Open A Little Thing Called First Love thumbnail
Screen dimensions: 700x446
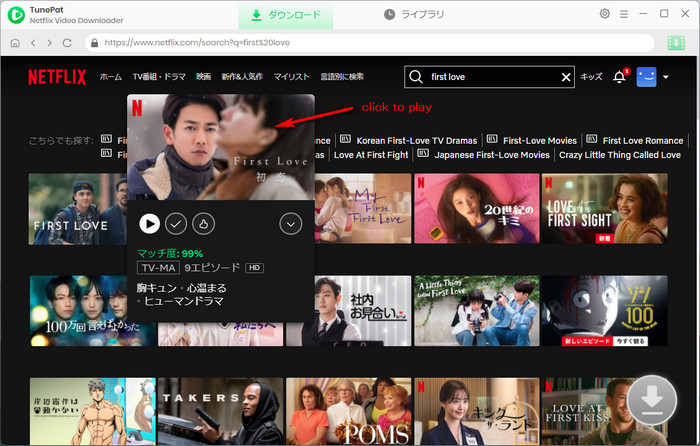click(477, 311)
